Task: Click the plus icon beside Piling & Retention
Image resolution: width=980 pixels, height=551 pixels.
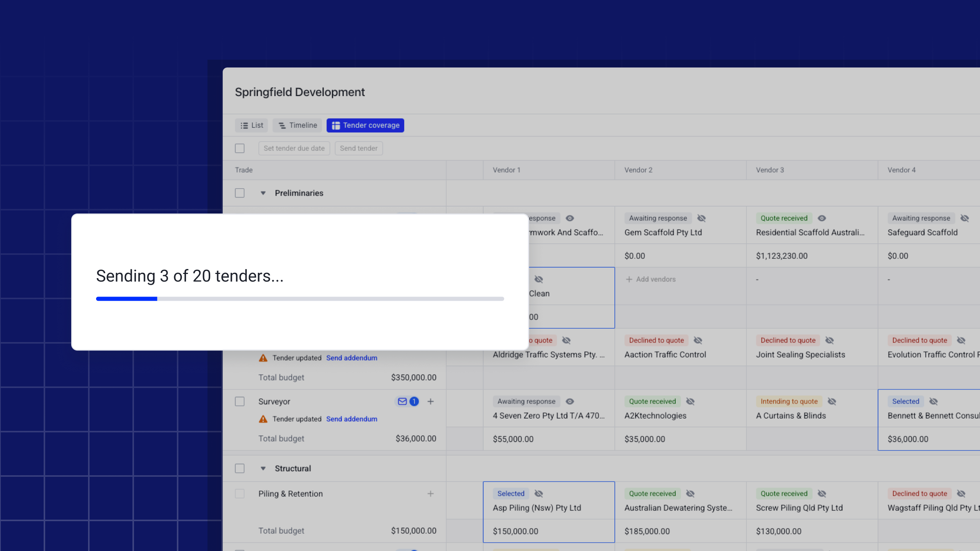Action: (x=431, y=494)
